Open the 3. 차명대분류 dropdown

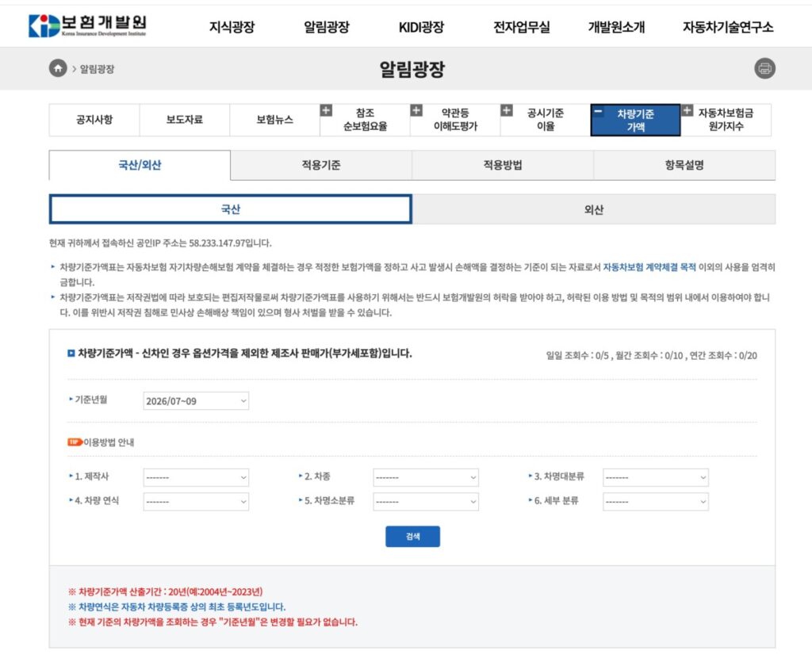656,476
